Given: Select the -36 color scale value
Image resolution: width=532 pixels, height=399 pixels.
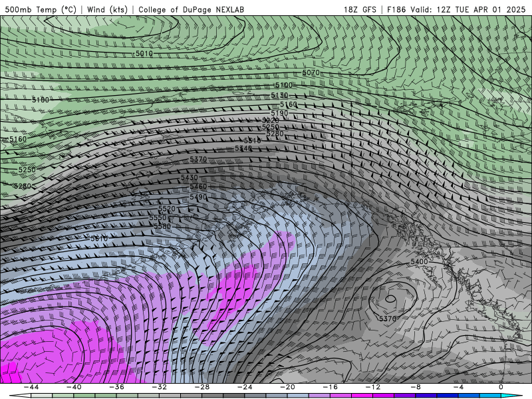Looking at the screenshot, I should pos(116,387).
